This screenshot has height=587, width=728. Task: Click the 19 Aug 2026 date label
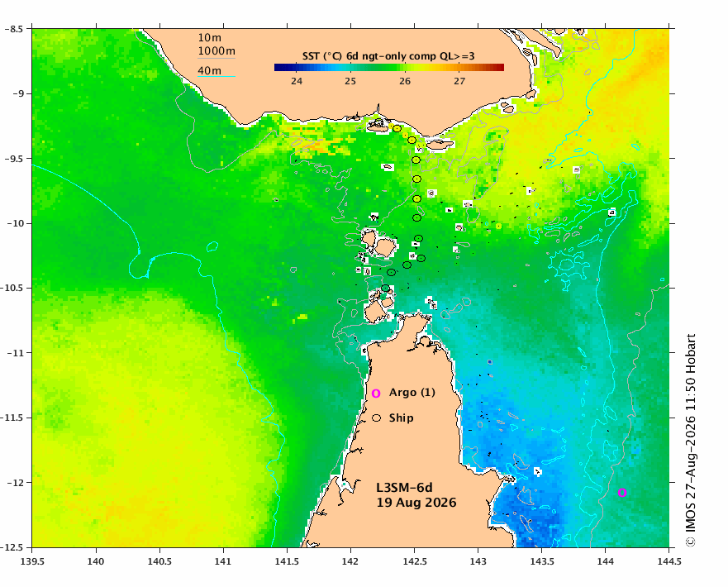(416, 503)
